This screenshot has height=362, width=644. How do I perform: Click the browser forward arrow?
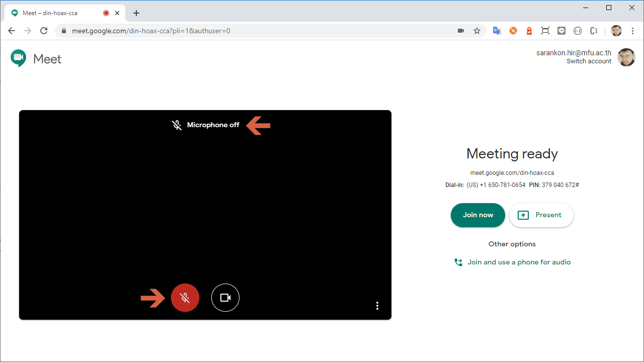(28, 31)
